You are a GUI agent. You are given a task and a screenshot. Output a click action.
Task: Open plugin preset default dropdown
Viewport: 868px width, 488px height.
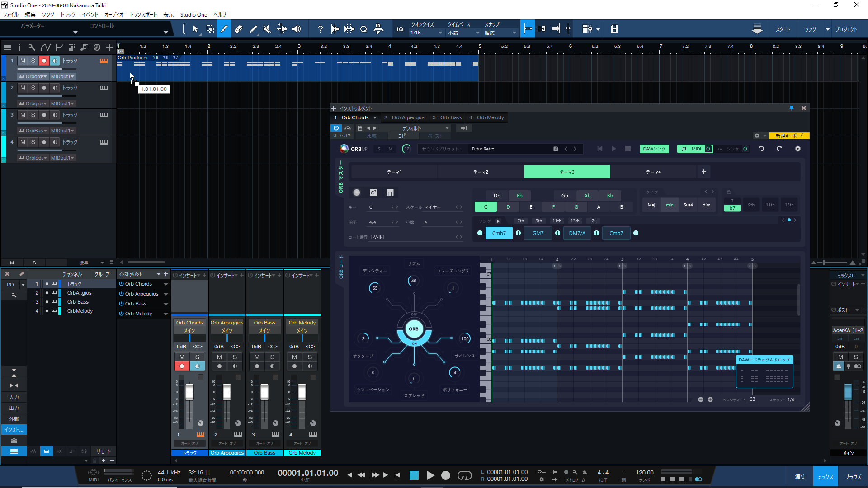click(415, 128)
